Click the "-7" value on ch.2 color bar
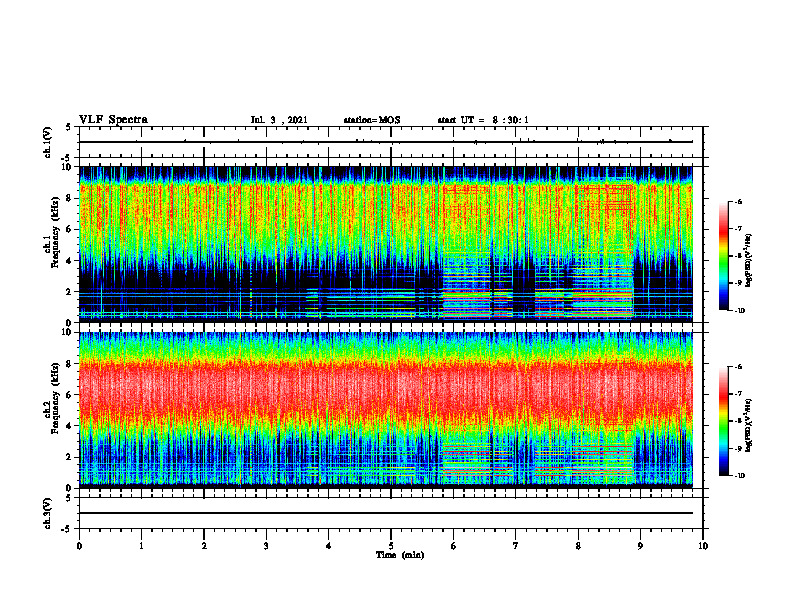The width and height of the screenshot is (792, 612). point(737,394)
